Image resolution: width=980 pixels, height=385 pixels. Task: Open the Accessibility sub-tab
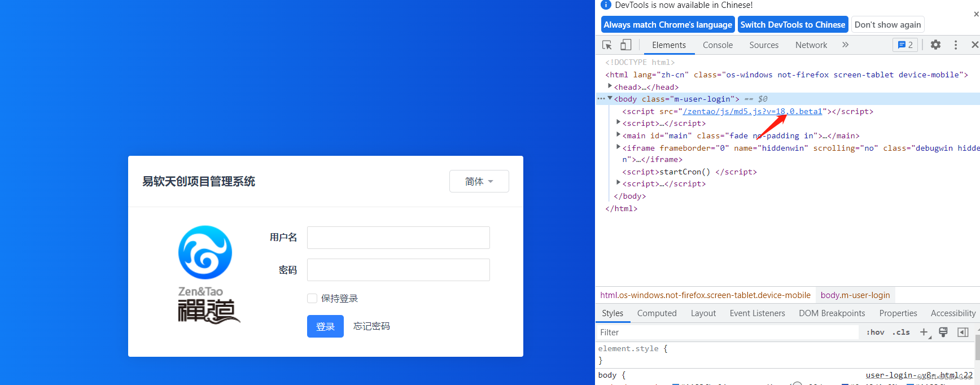[x=953, y=313]
